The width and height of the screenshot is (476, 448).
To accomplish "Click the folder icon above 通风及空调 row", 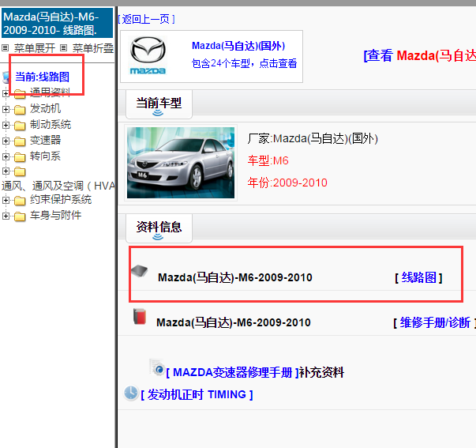I will 20,171.
